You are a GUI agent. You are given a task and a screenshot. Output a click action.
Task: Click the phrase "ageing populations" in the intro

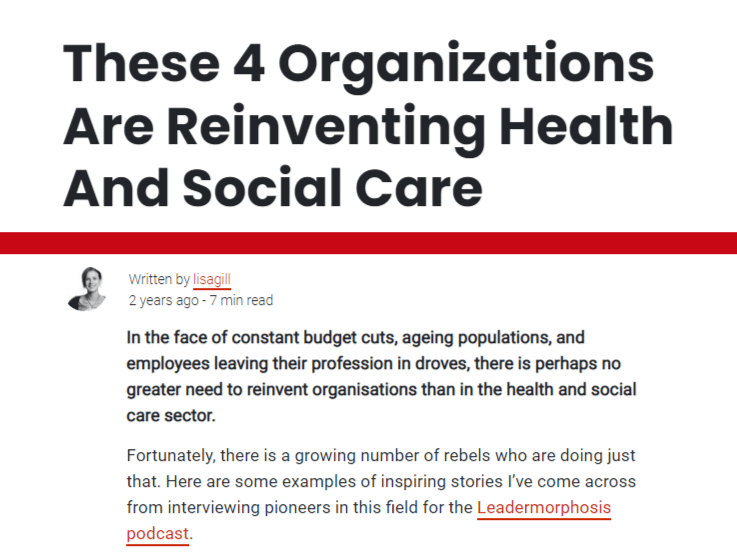[466, 337]
